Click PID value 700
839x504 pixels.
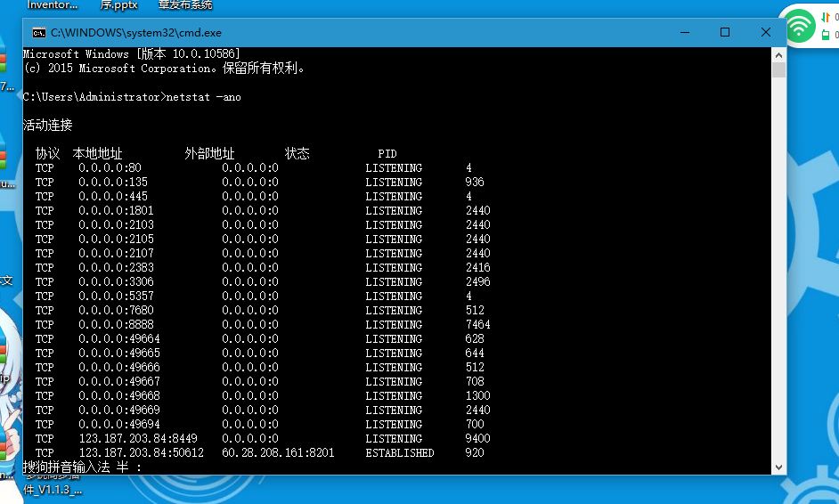click(475, 424)
